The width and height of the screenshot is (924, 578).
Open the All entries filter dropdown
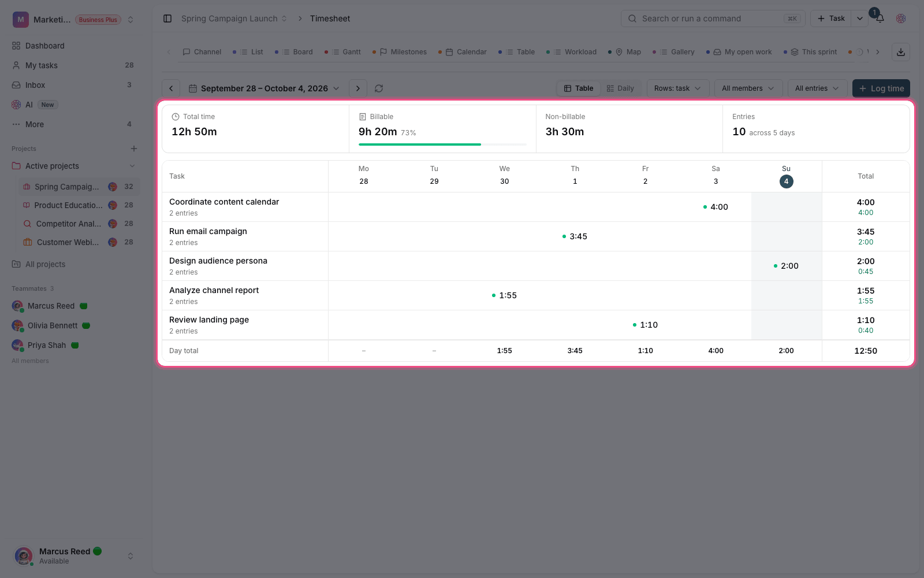click(x=817, y=88)
